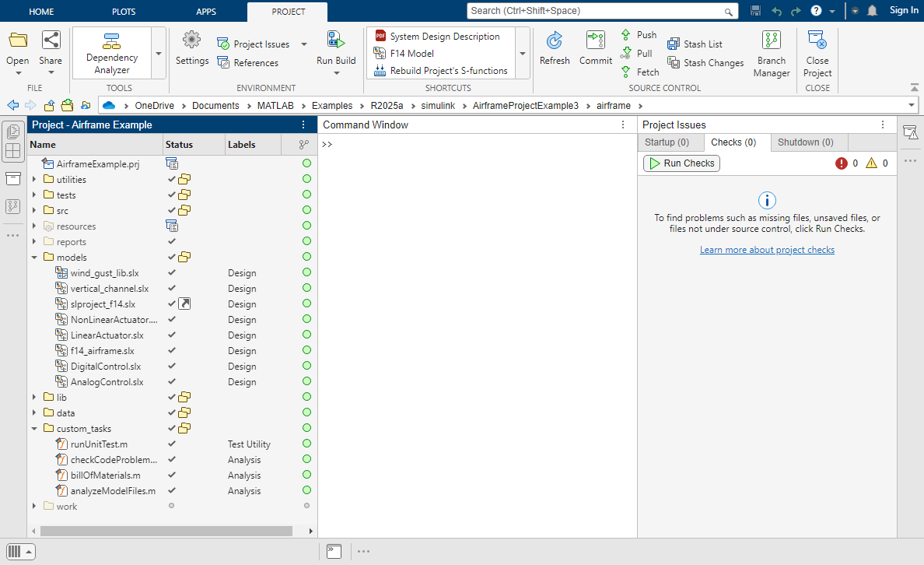Expand the shortcuts gallery dropdown
Viewport: 924px width, 565px height.
522,53
